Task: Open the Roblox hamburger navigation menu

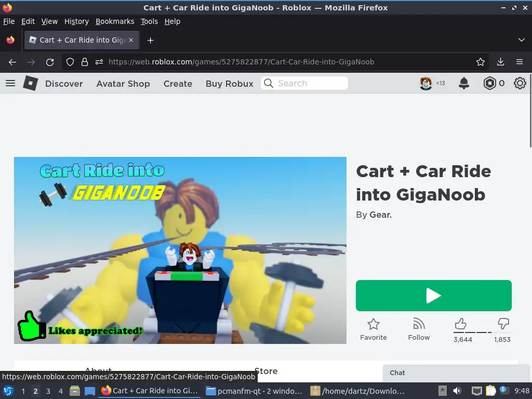Action: point(10,83)
